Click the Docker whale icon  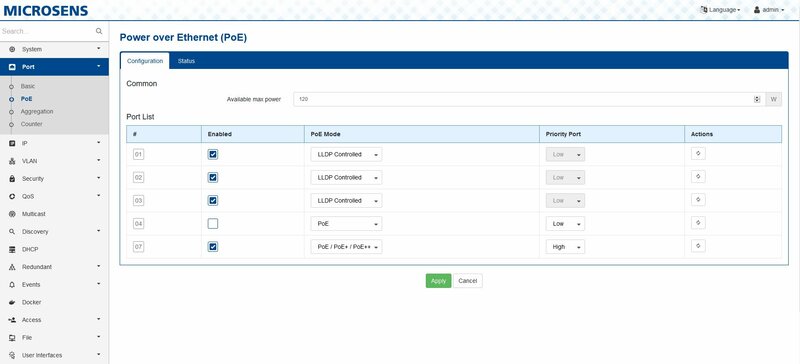[12, 302]
